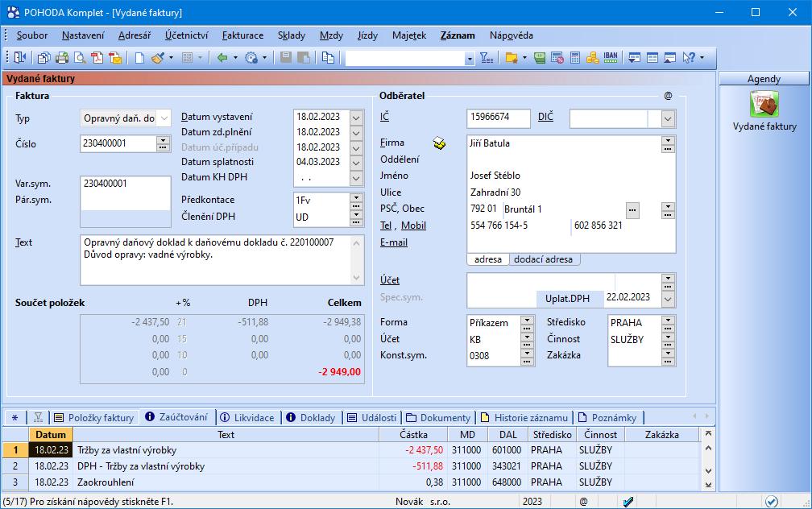Click the Mobil link label
Image resolution: width=812 pixels, height=509 pixels.
414,226
